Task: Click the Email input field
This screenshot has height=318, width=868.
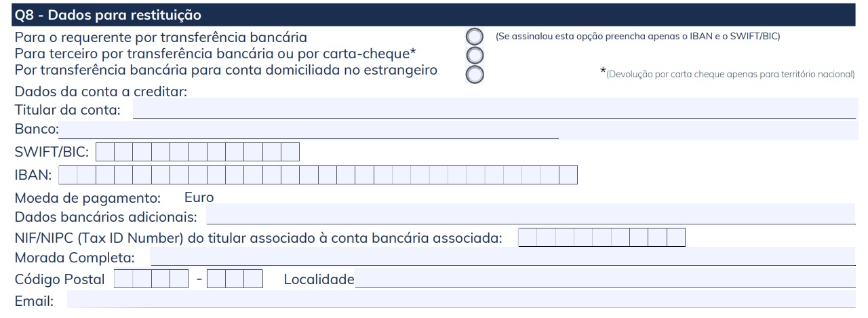Action: coord(461,300)
